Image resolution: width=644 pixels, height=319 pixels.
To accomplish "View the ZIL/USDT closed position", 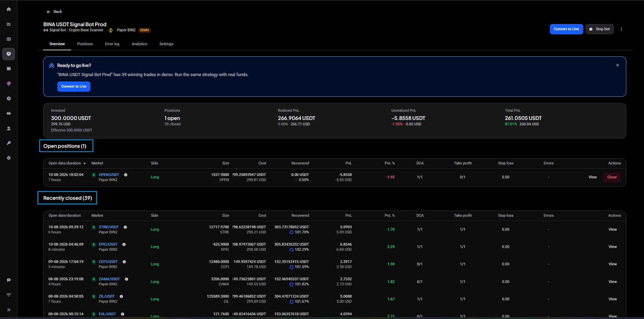I will pos(612,299).
